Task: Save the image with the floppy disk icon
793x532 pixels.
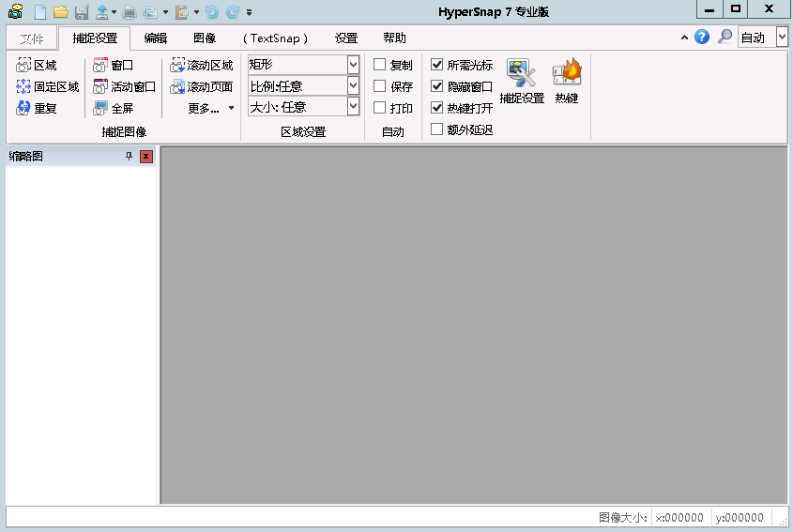Action: (82, 11)
